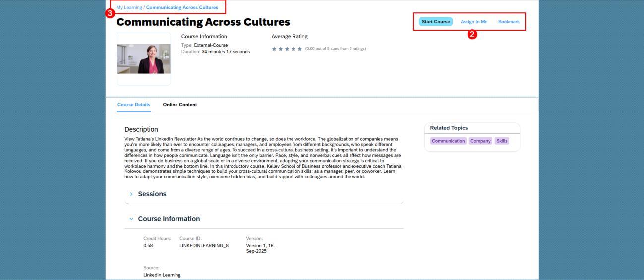The width and height of the screenshot is (644, 280).
Task: Expand the Sessions section chevron
Action: click(131, 194)
